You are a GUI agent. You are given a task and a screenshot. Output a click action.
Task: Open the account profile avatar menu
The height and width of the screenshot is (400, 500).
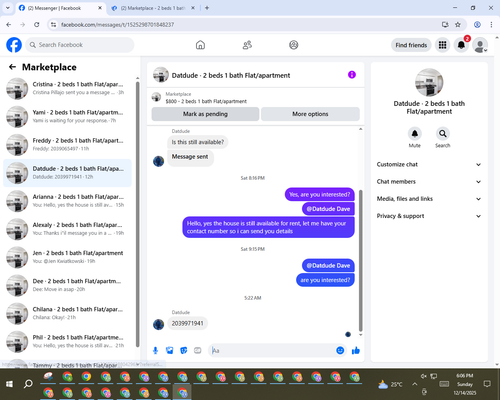pos(480,45)
